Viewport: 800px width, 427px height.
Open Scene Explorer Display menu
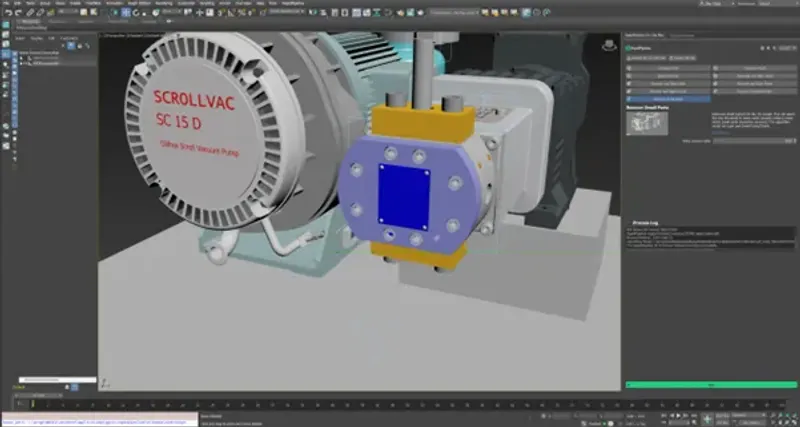pos(37,38)
